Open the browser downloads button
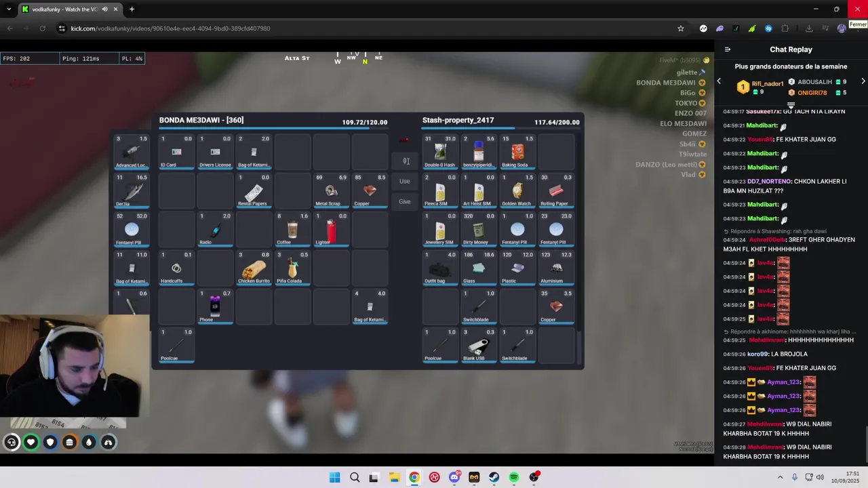Image resolution: width=868 pixels, height=488 pixels. [809, 28]
